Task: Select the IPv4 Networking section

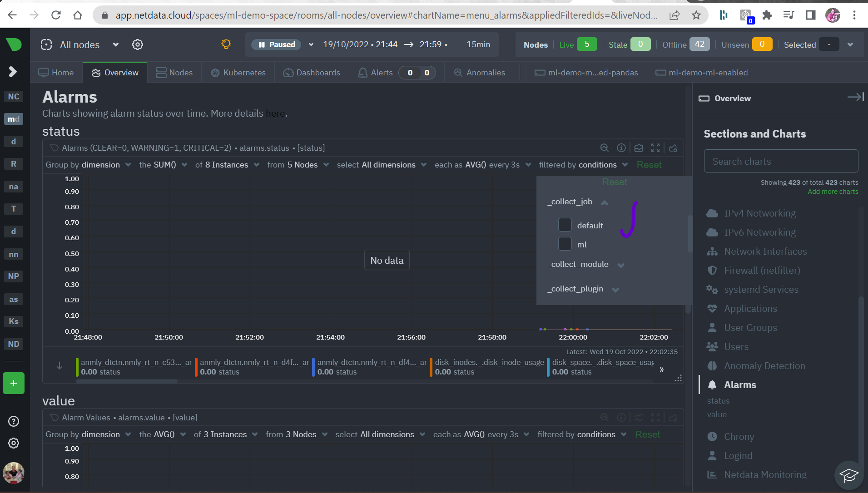Action: coord(760,213)
